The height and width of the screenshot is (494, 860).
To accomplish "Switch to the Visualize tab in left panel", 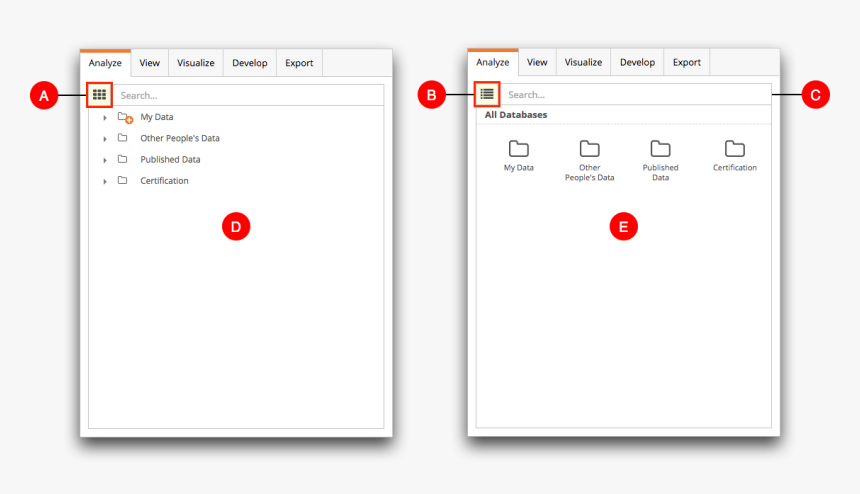I will click(x=196, y=63).
